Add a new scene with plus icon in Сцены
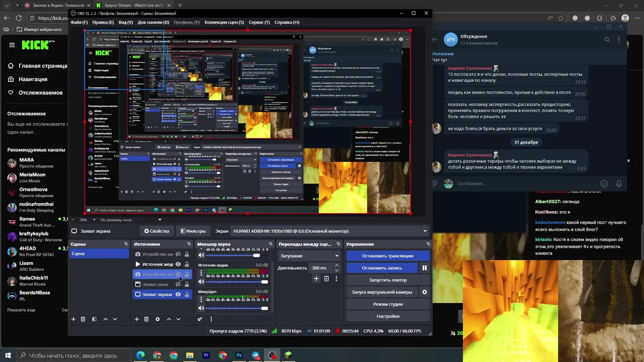 point(73,319)
